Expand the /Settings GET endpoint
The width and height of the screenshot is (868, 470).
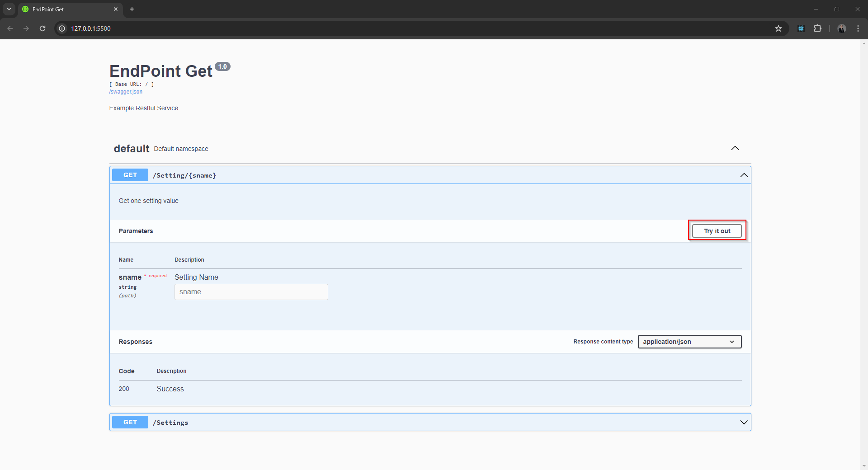(743, 422)
